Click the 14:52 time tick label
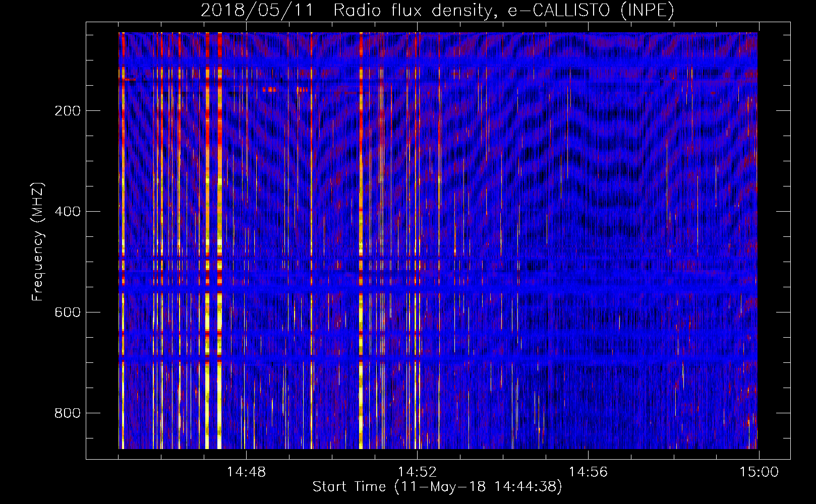The width and height of the screenshot is (816, 504). click(x=417, y=472)
